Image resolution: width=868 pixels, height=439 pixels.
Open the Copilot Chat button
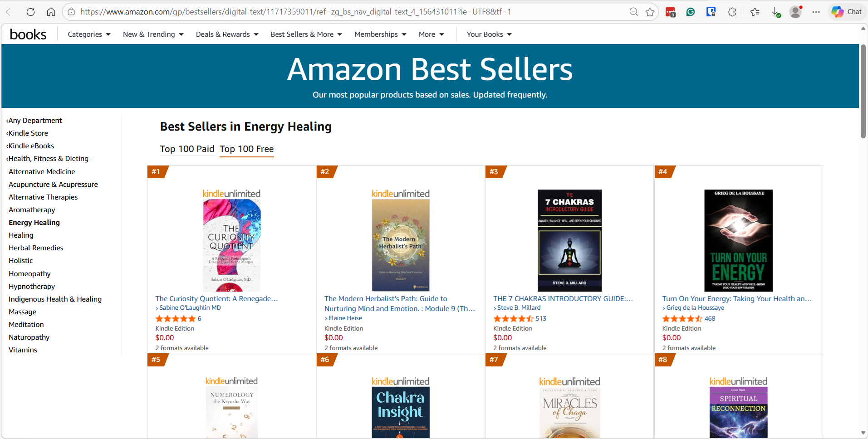[847, 12]
